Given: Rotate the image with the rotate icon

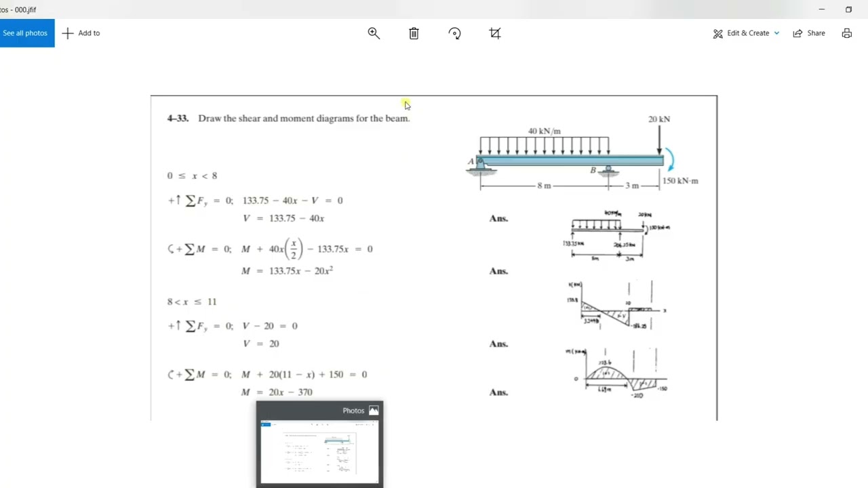Looking at the screenshot, I should 454,33.
